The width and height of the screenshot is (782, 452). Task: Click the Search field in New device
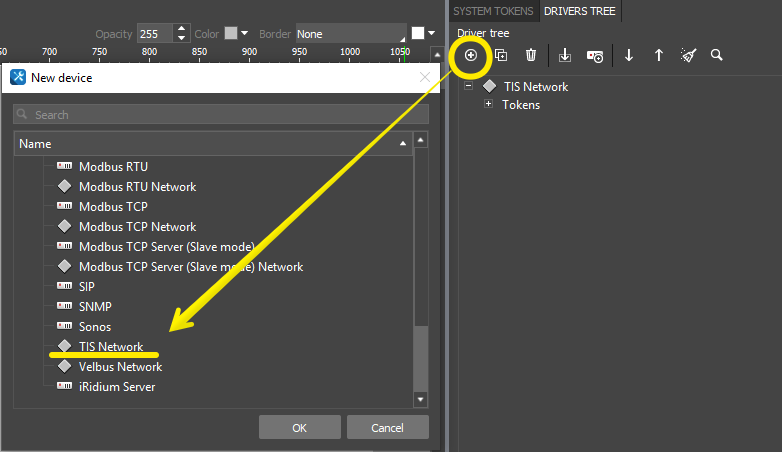pyautogui.click(x=221, y=115)
